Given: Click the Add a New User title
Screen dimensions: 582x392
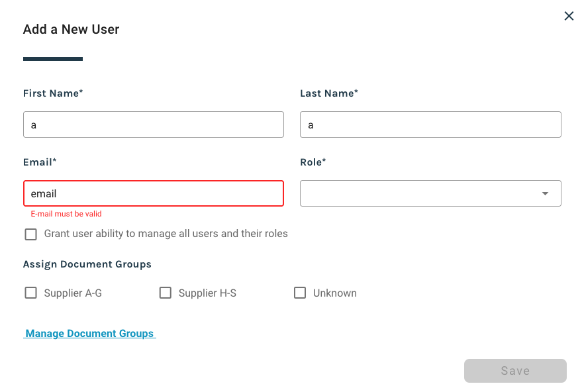Looking at the screenshot, I should click(x=71, y=29).
